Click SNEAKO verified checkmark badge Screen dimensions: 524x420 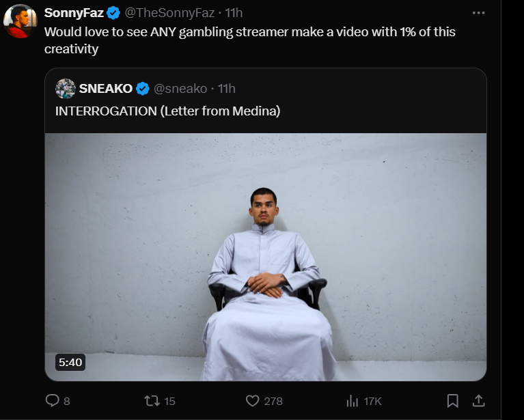pos(143,89)
